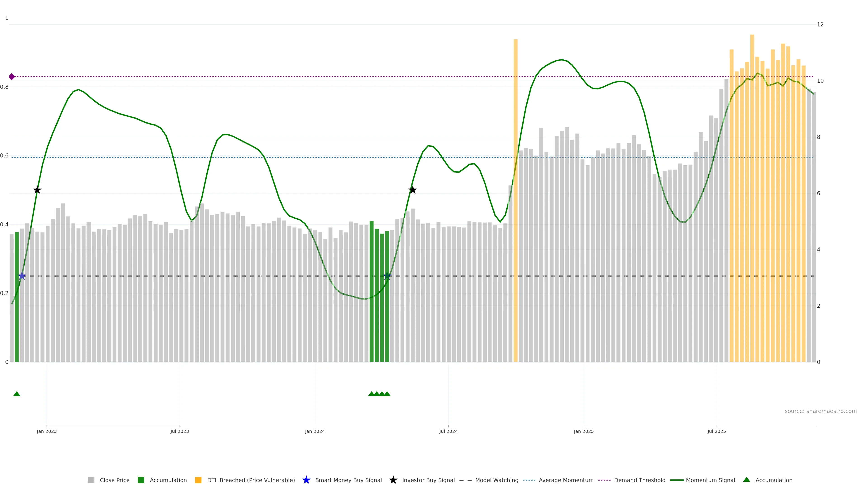
Task: Hide the Demand Threshold series via legend
Action: point(639,480)
